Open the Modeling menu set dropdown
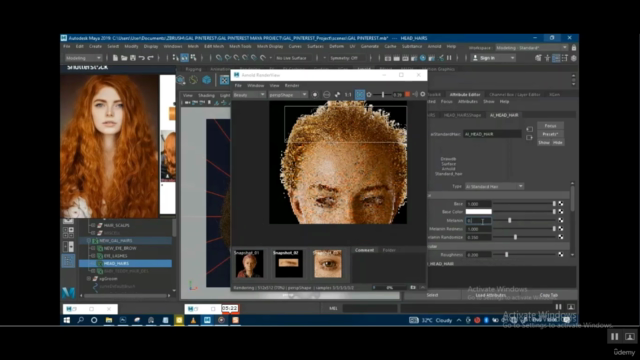640x360 pixels. coord(83,58)
